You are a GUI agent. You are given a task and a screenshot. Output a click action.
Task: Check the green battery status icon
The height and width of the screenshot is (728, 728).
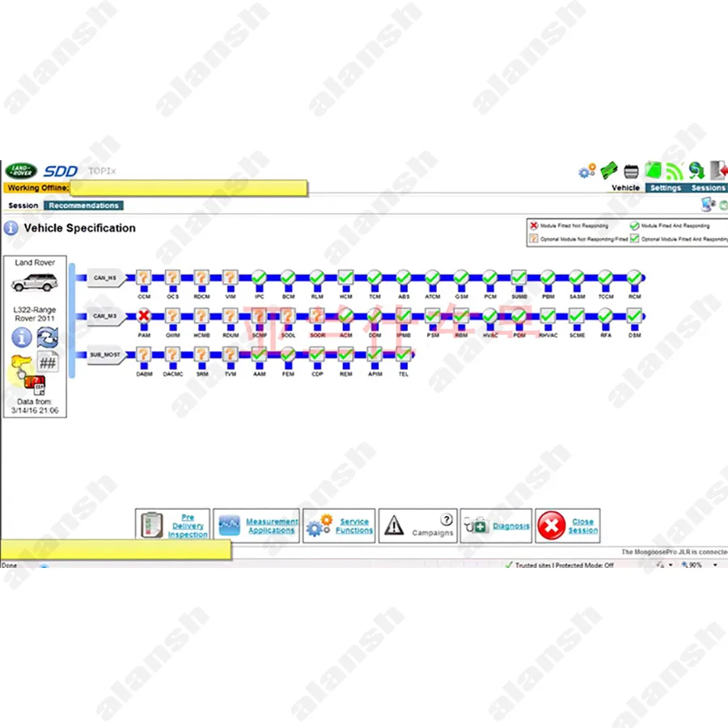pyautogui.click(x=653, y=171)
